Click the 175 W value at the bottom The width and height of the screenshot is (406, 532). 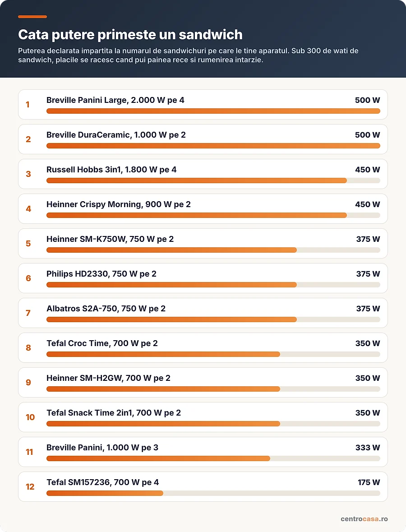[369, 482]
